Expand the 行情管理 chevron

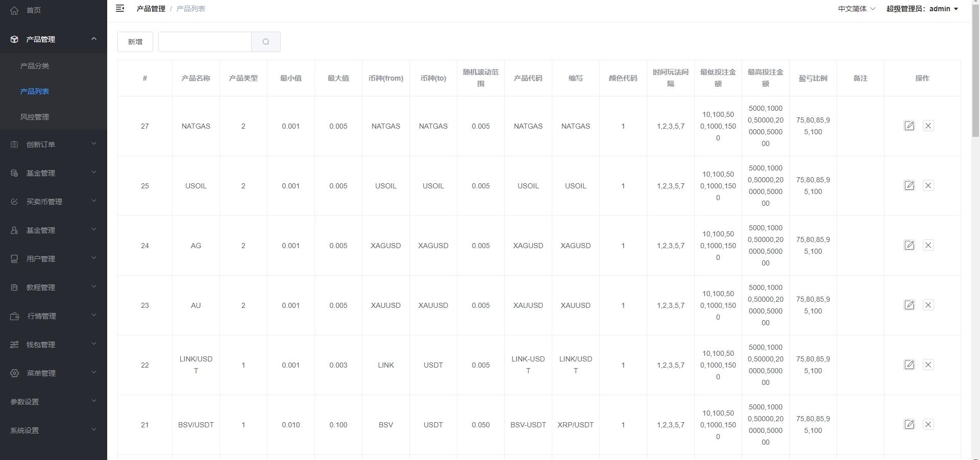pos(94,316)
